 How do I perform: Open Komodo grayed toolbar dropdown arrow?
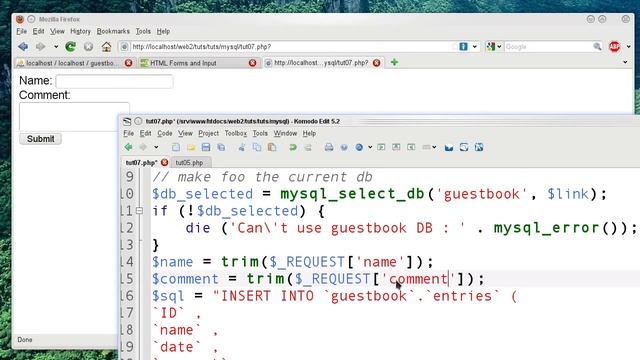pyautogui.click(x=434, y=147)
